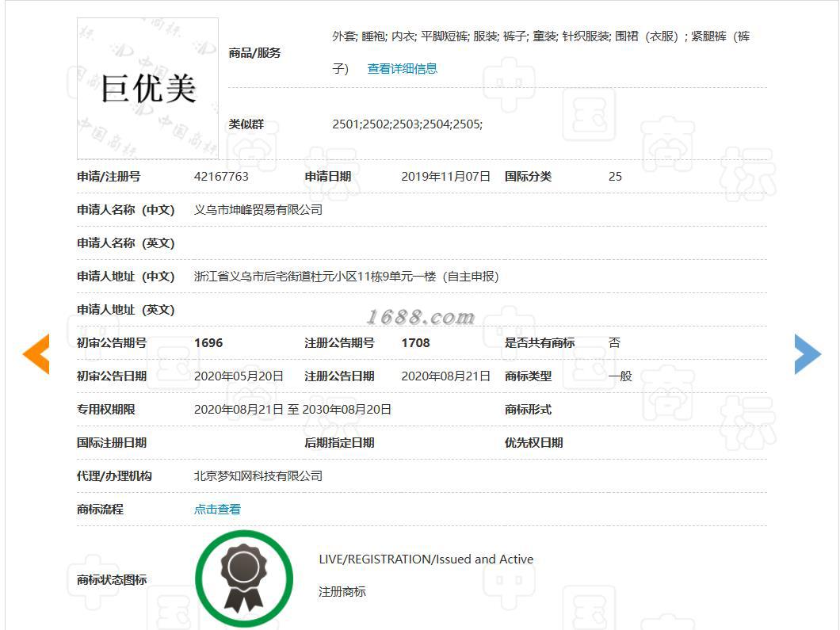Click the 类似群 field label
The height and width of the screenshot is (630, 840).
point(246,124)
